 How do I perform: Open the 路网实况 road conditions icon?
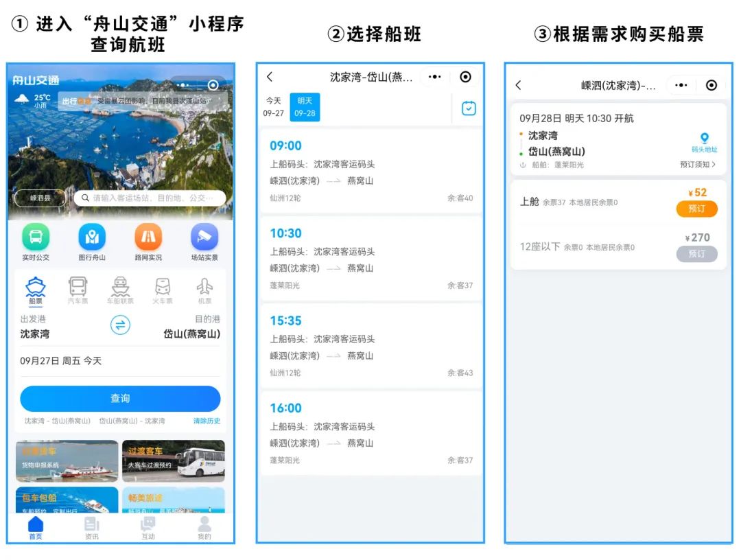click(x=148, y=237)
